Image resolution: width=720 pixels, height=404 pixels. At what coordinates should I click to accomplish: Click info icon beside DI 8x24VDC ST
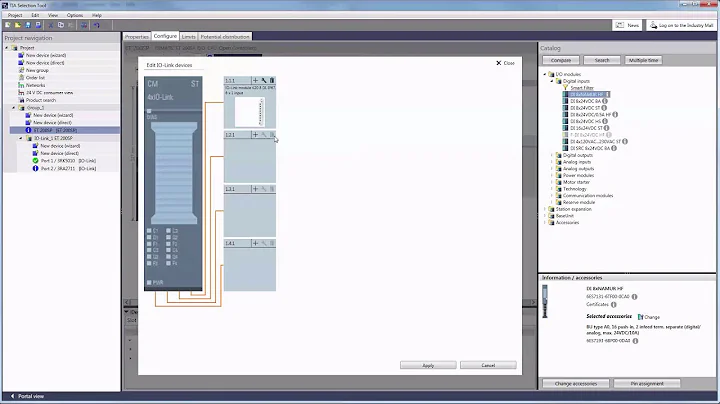(x=604, y=108)
